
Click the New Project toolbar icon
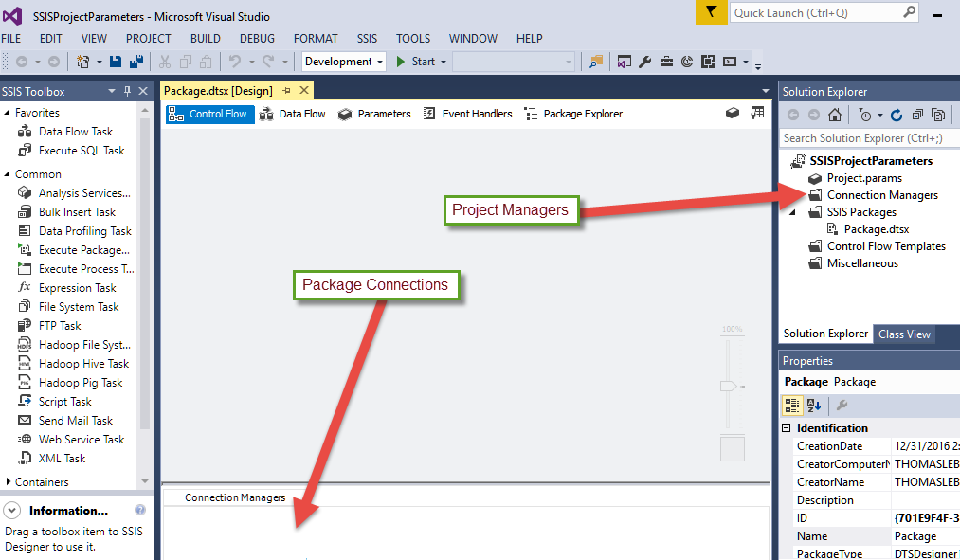coord(82,62)
